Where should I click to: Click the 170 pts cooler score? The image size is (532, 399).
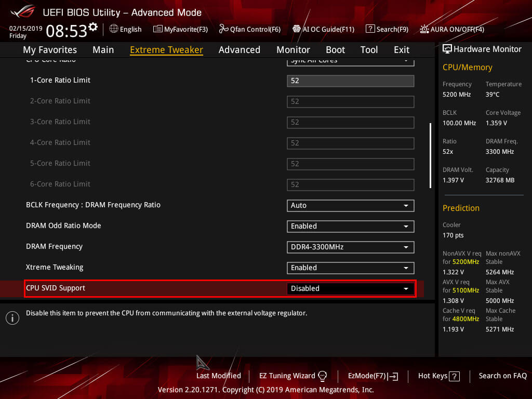point(453,235)
